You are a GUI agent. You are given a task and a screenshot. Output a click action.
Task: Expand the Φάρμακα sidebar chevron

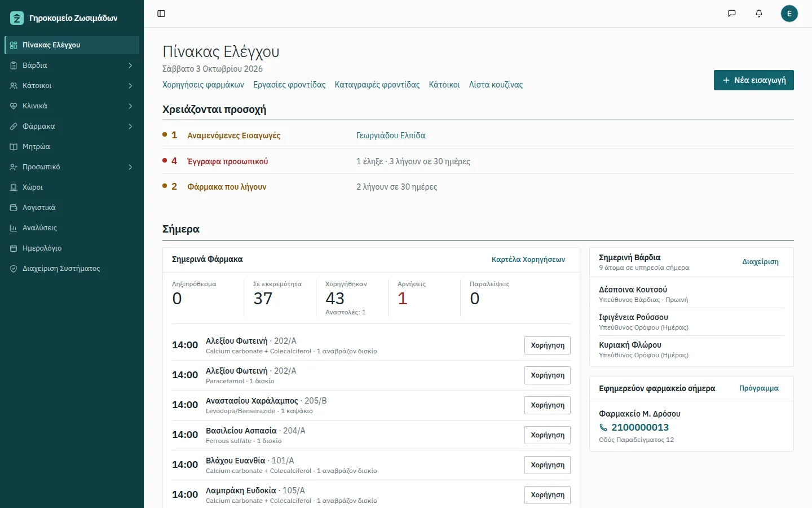[130, 126]
